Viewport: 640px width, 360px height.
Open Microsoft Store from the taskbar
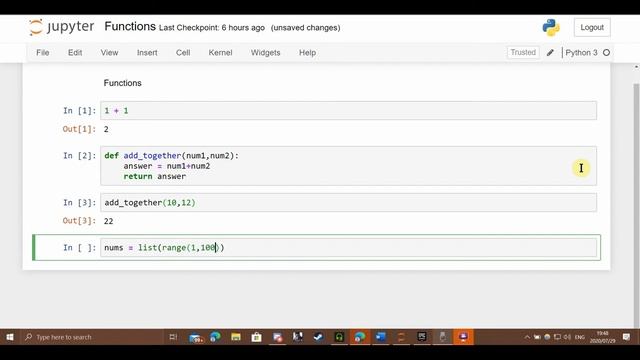point(256,337)
